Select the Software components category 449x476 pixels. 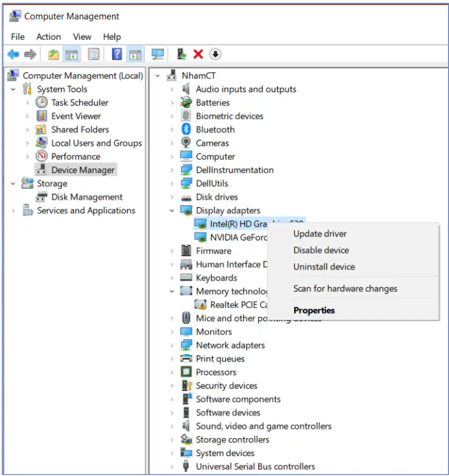[238, 399]
